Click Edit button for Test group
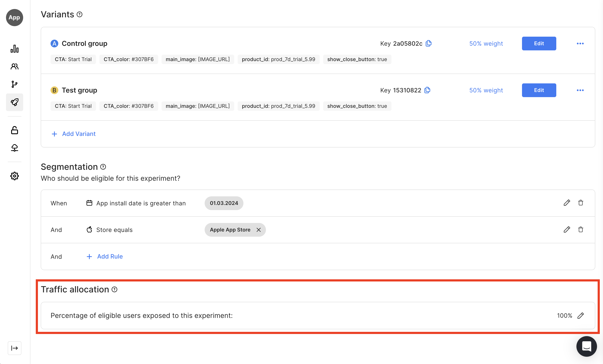This screenshot has width=603, height=364. (x=539, y=90)
